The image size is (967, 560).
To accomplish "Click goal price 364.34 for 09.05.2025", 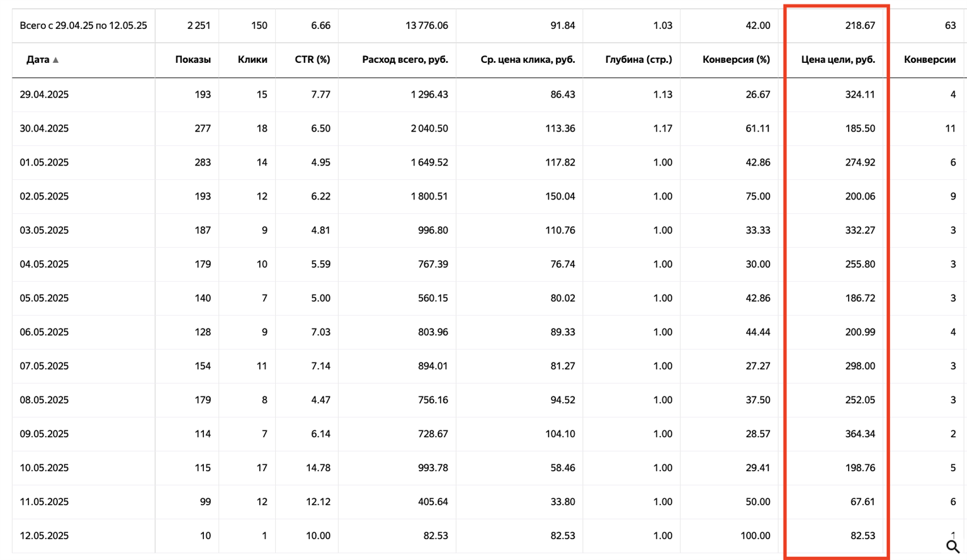I will pos(860,434).
